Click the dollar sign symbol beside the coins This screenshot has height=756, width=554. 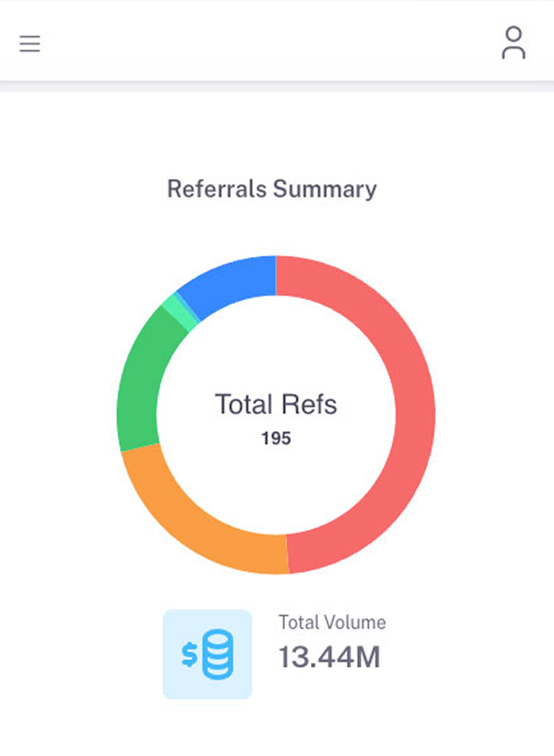189,655
